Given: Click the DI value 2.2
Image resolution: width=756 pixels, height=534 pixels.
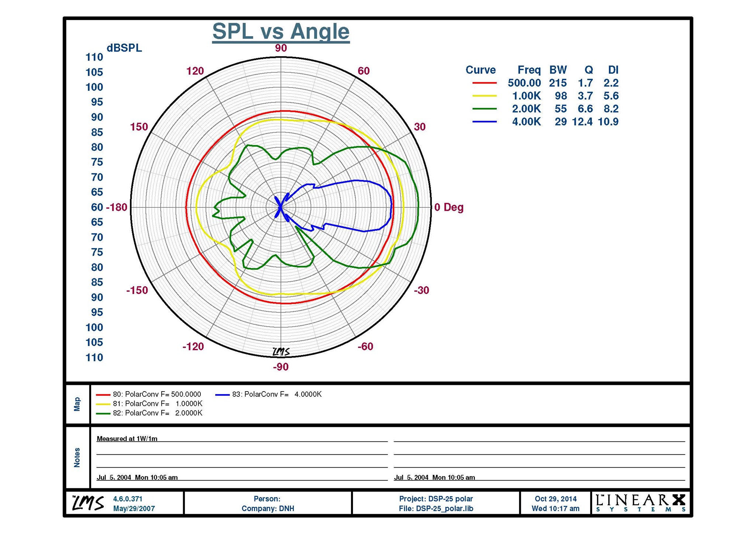Looking at the screenshot, I should pos(611,83).
